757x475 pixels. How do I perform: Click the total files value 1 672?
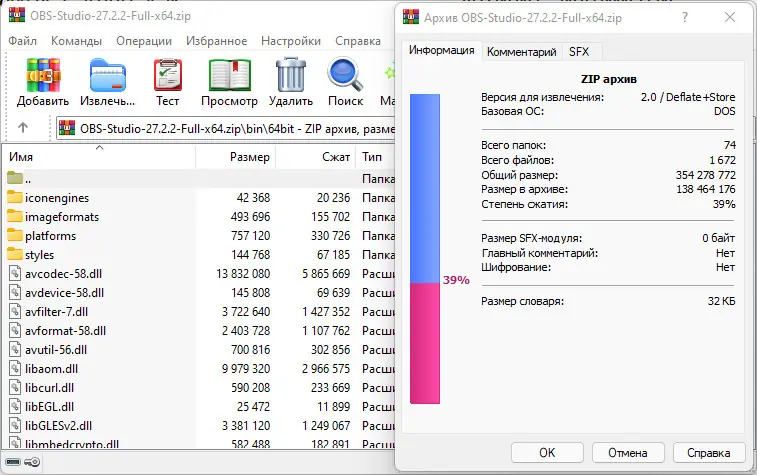click(x=722, y=160)
